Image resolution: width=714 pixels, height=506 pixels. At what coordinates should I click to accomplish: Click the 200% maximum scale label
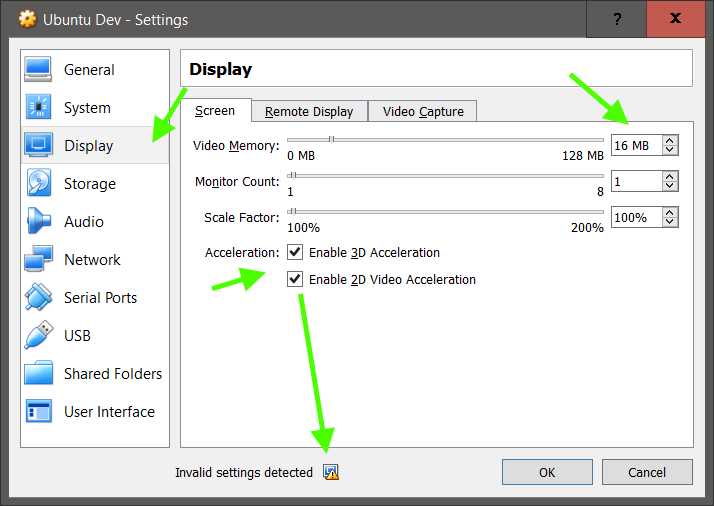pos(587,228)
